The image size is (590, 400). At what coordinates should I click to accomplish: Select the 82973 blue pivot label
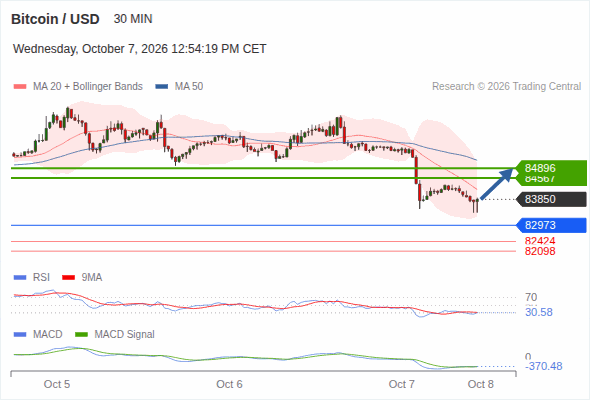552,225
